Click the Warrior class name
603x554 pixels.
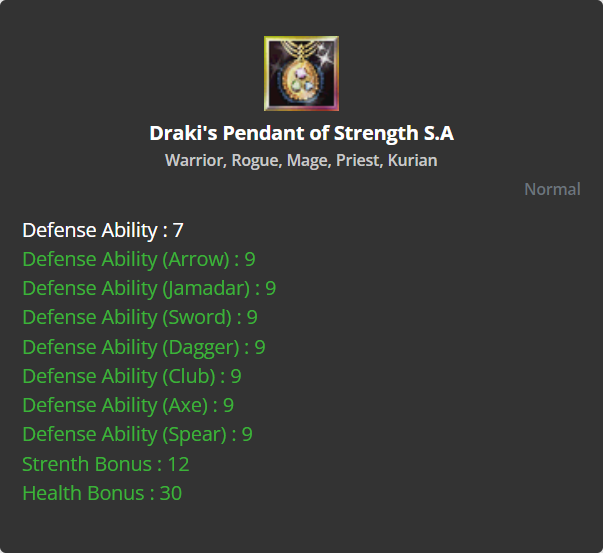(x=194, y=160)
